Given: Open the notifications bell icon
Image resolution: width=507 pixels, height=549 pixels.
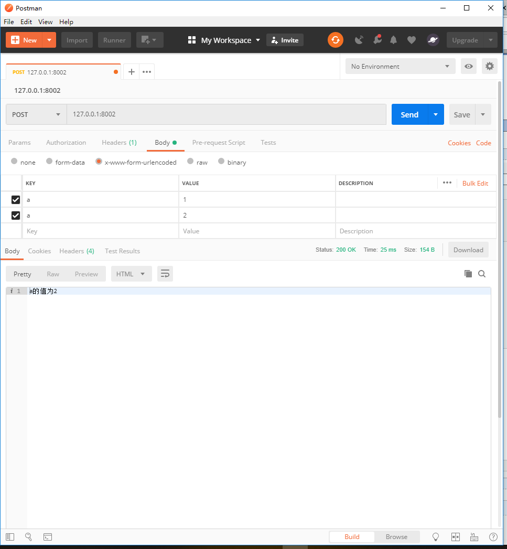Looking at the screenshot, I should (393, 40).
